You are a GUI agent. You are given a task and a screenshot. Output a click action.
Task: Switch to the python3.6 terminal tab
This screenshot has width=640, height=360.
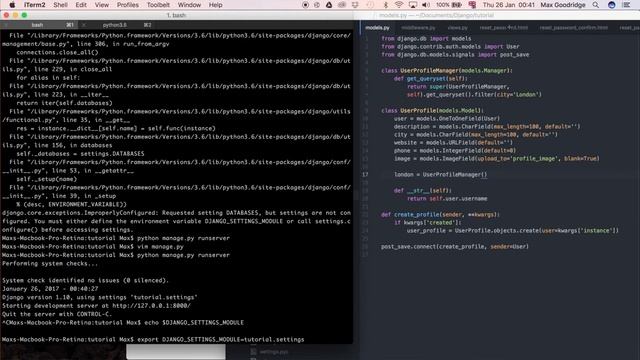[115, 25]
